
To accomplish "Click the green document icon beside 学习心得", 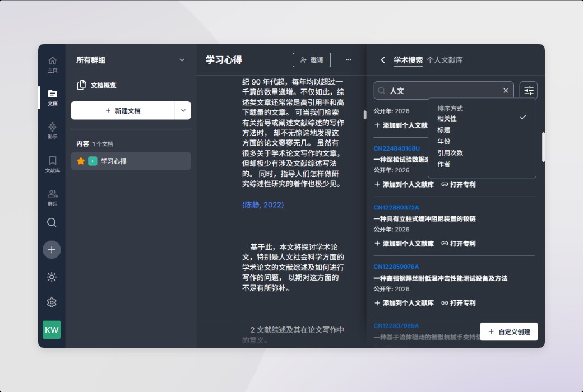I will click(92, 161).
